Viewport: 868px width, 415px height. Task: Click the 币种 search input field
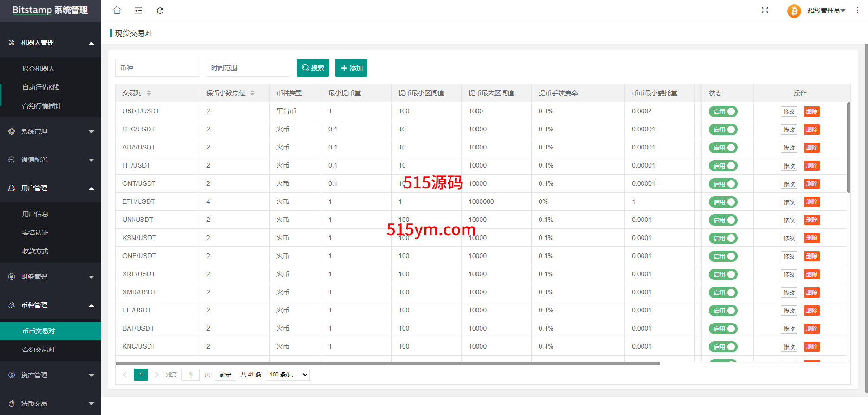pos(157,68)
